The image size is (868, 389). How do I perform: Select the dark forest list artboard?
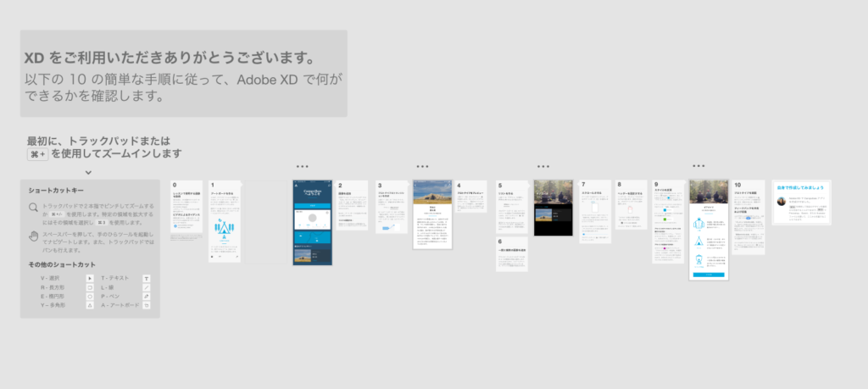tap(554, 208)
